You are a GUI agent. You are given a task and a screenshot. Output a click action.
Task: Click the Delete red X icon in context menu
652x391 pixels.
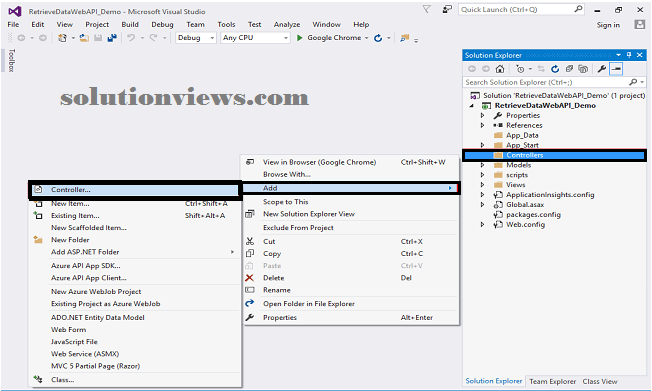(x=249, y=278)
